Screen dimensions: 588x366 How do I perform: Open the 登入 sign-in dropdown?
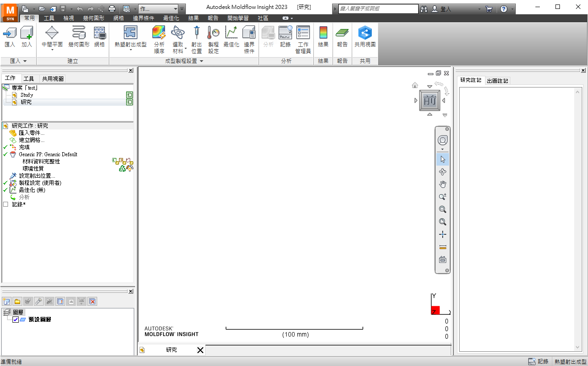point(480,8)
